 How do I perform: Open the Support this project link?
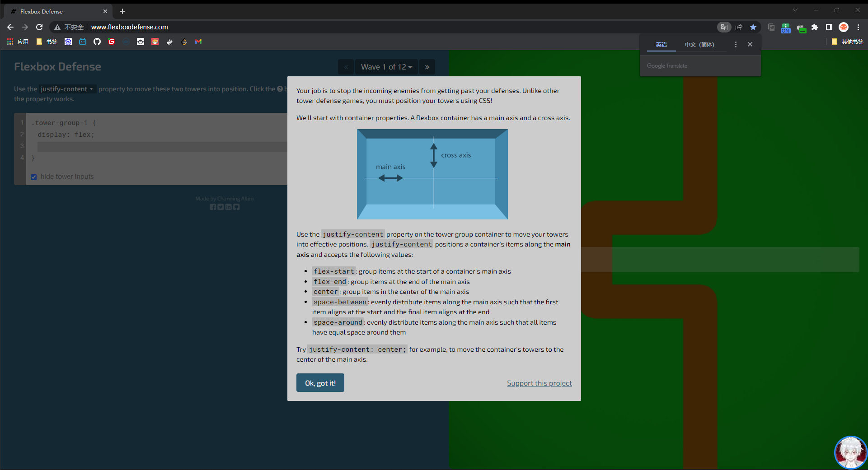539,383
